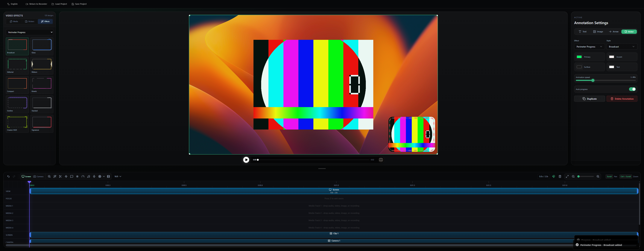Select the Sticker annotation tab

pyautogui.click(x=629, y=32)
